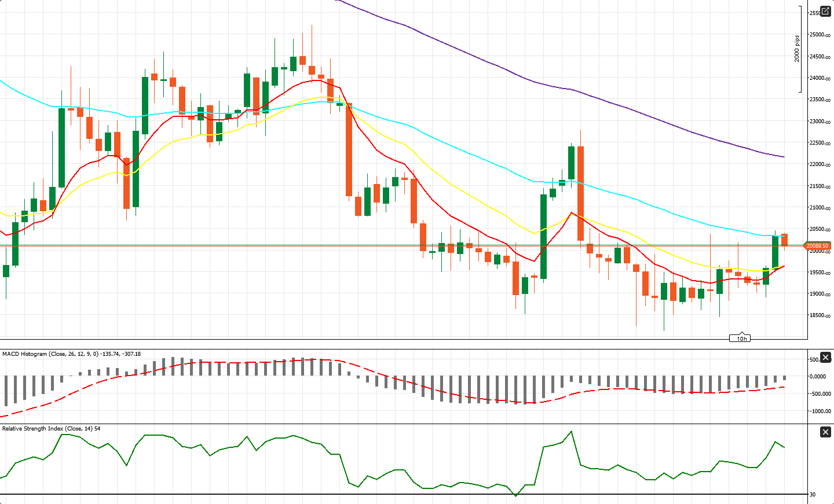Click the 23000.00 price axis label
The height and width of the screenshot is (504, 834).
(820, 122)
